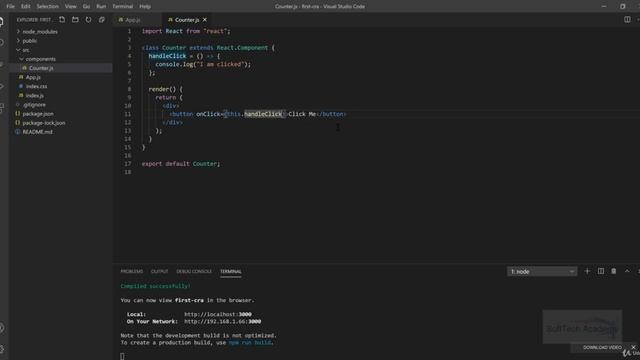
Task: Dismiss the Download Video overlay
Action: click(633, 347)
